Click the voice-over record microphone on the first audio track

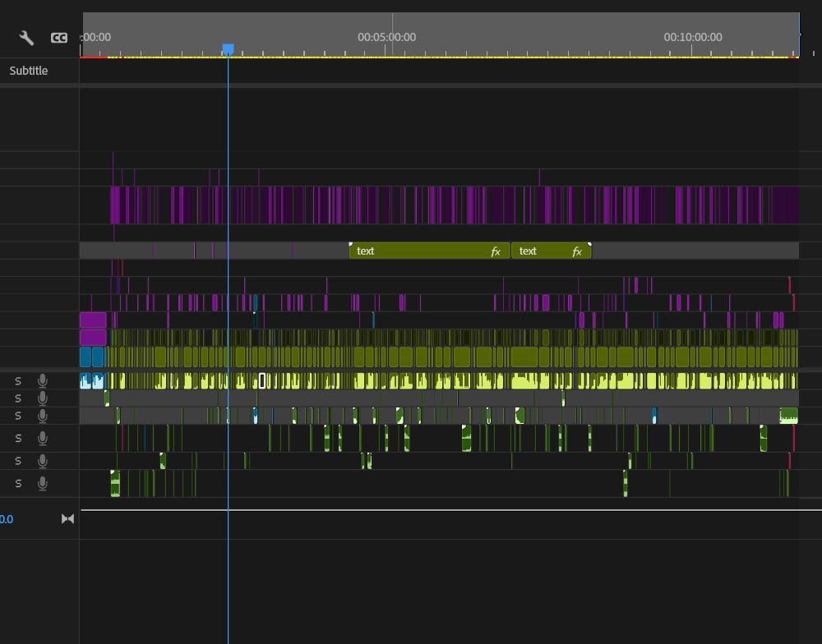42,379
